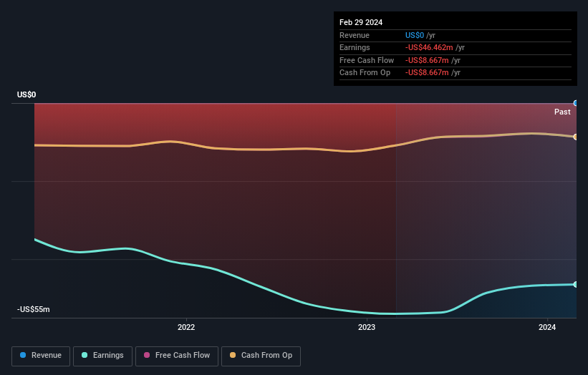588x375 pixels.
Task: Click the Revenue row label in tooltip
Action: (x=355, y=35)
